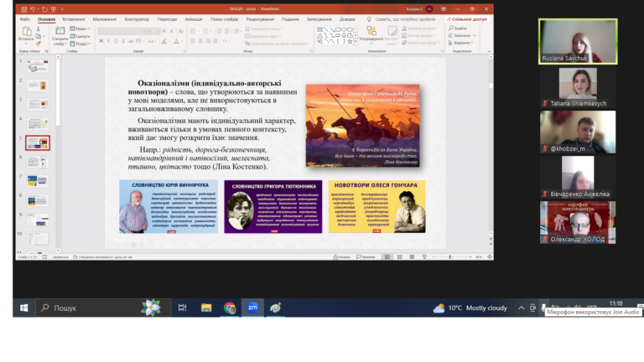This screenshot has height=362, width=644.
Task: Click the Знайти find magnifier
Action: pos(459,28)
